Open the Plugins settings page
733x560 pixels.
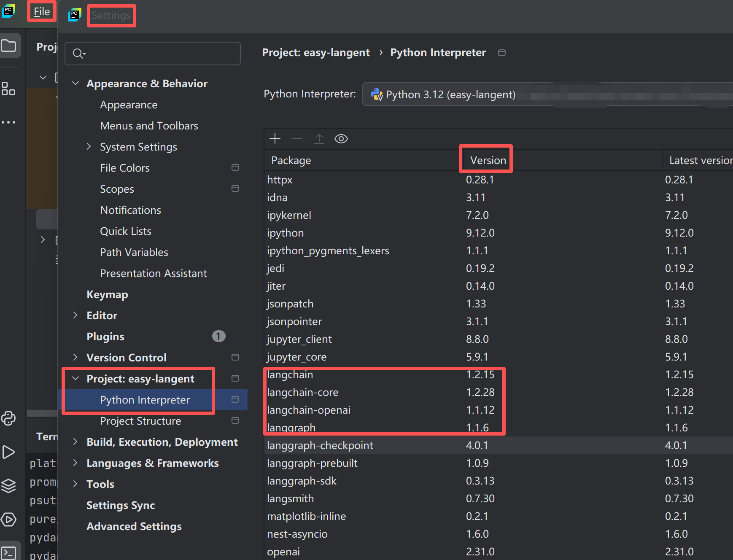pyautogui.click(x=105, y=337)
